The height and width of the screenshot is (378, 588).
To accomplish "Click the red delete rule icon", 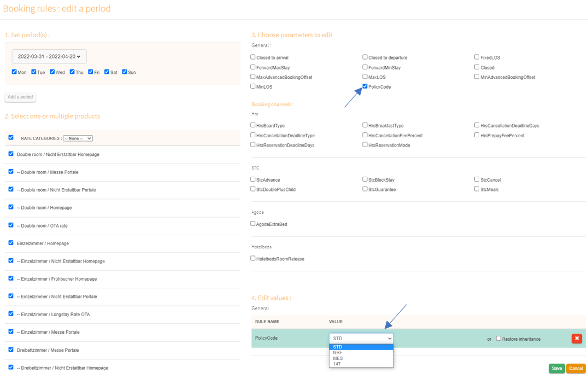I will [577, 339].
